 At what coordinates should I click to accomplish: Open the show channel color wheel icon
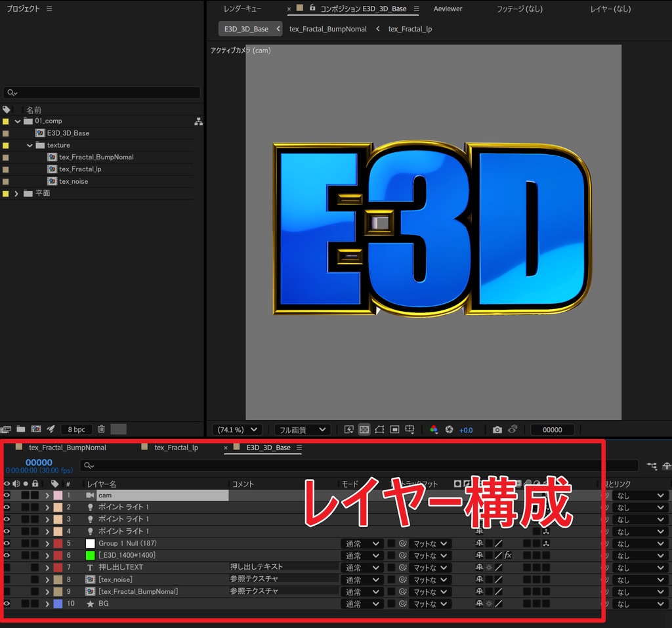[433, 430]
